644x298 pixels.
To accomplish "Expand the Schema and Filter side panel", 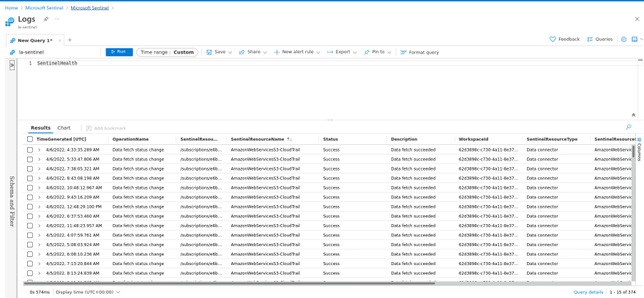I will [12, 65].
